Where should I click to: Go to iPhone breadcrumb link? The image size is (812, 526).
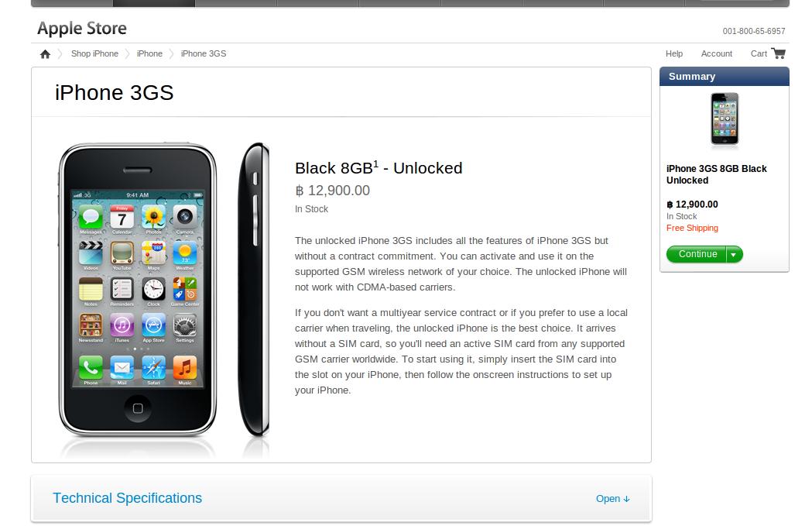[149, 54]
